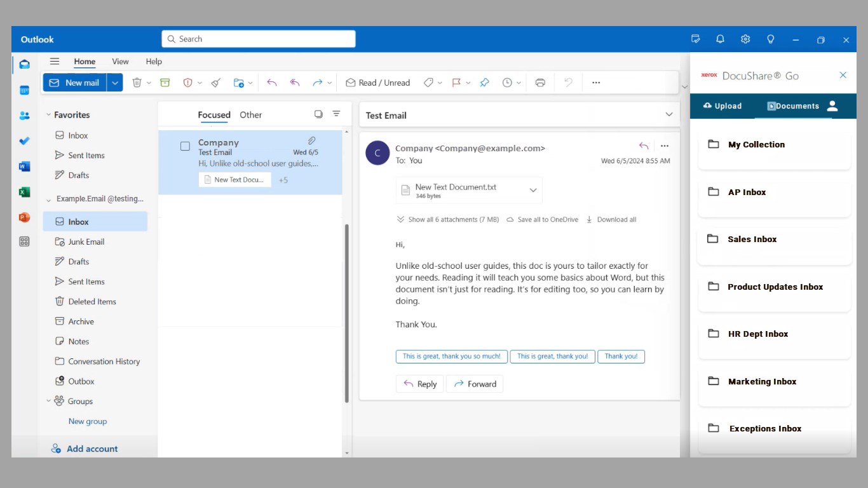Expand the Test Email conversation chevron
868x488 pixels.
[669, 114]
